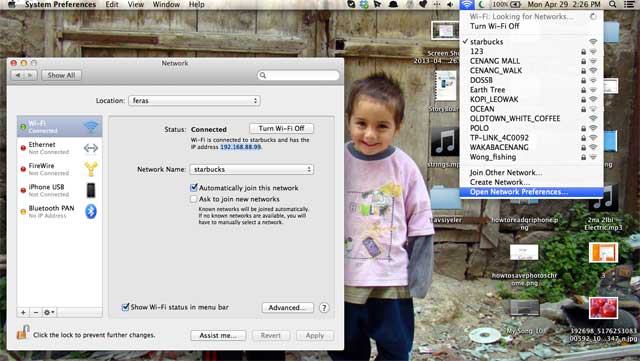Choose OCEAN network
The height and width of the screenshot is (361, 640).
[531, 109]
